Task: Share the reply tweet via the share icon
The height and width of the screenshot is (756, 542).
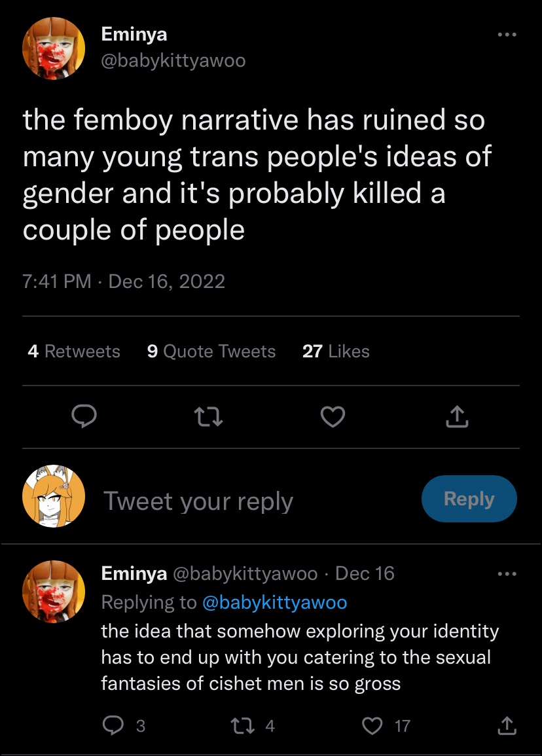Action: click(x=507, y=725)
